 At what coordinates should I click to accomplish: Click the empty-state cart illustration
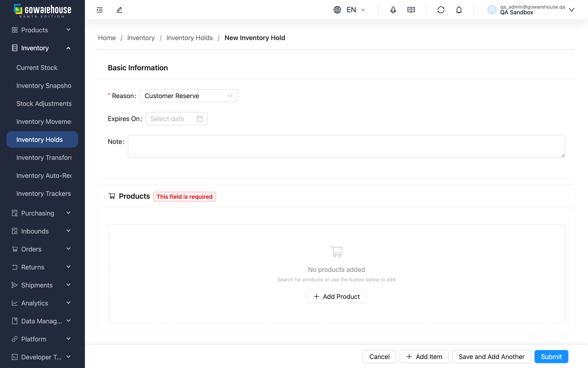click(x=336, y=251)
